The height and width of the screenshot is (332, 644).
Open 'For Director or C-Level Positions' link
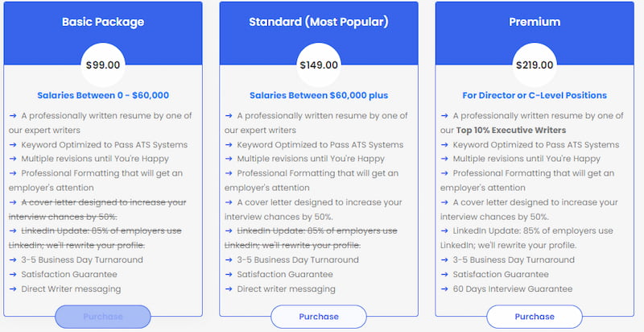535,95
